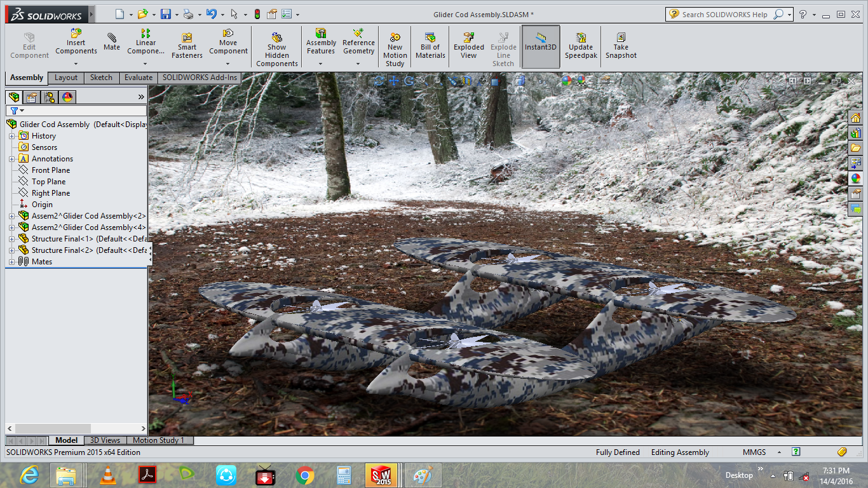Screen dimensions: 868x488
Task: Open Assembly Features tool
Action: pyautogui.click(x=321, y=42)
